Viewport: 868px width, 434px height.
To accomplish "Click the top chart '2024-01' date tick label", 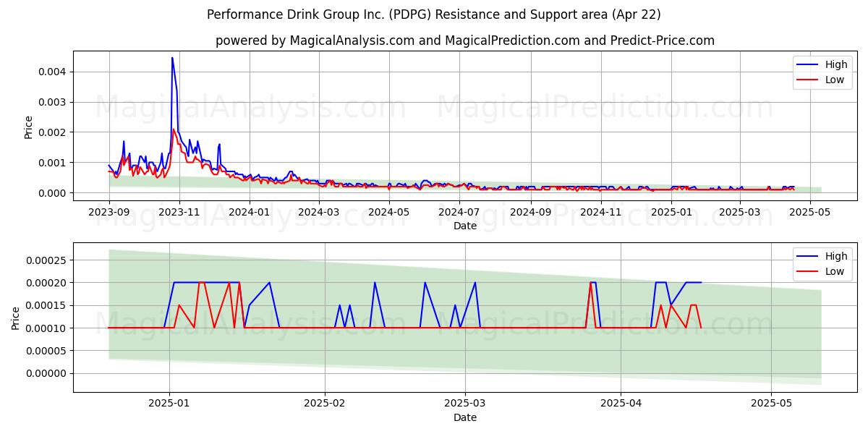I will (250, 212).
